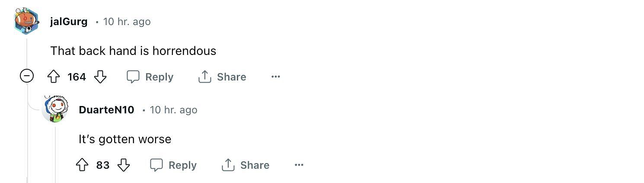The image size is (644, 183).
Task: Collapse the jalGurg comment thread
Action: (27, 77)
